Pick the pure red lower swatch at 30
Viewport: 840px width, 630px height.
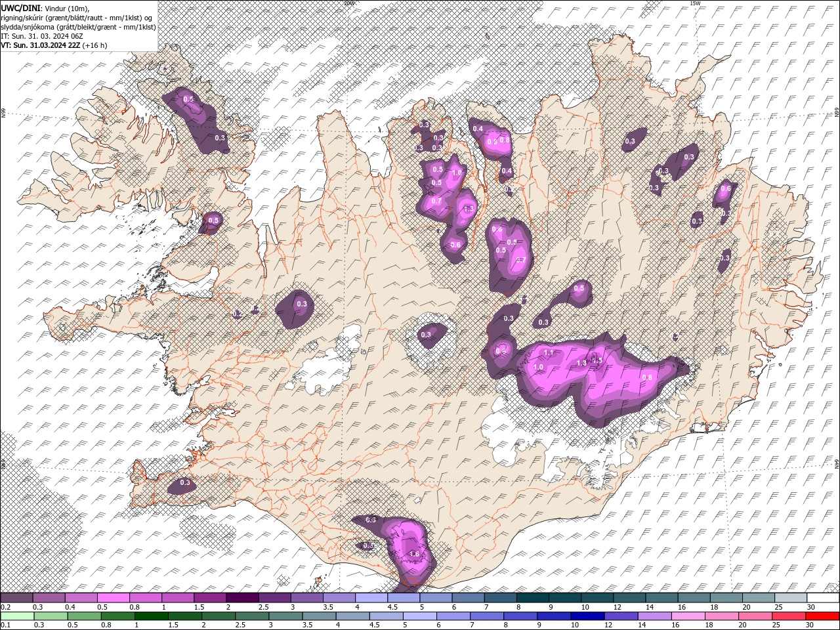(822, 616)
